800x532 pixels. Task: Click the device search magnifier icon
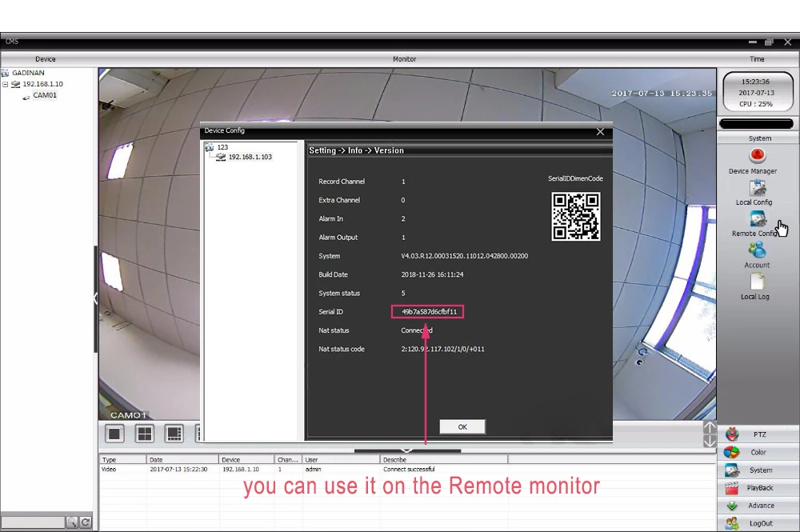point(71,522)
